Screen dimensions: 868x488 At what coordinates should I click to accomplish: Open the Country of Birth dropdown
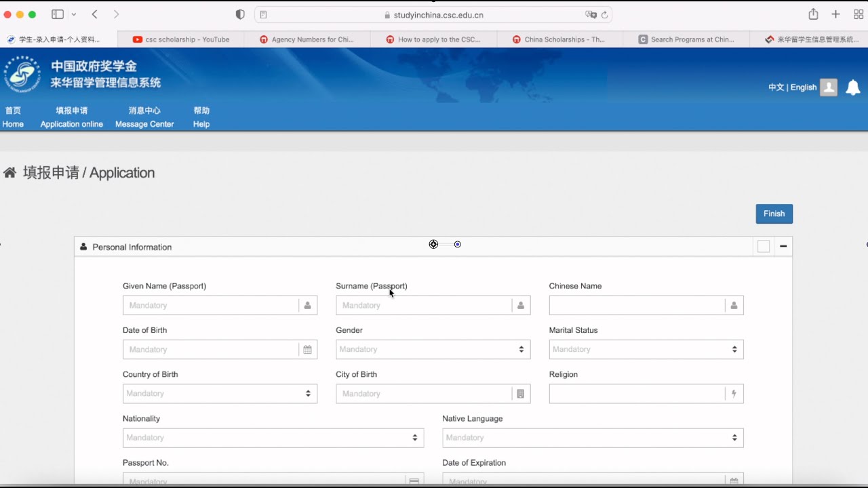tap(220, 394)
